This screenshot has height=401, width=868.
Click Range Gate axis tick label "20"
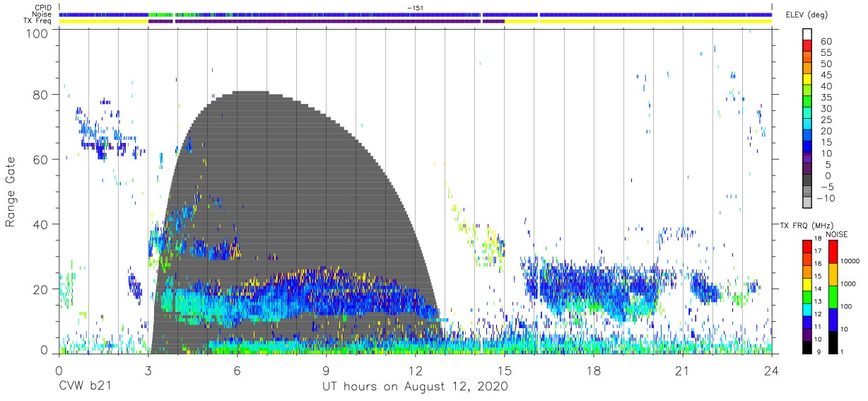42,289
